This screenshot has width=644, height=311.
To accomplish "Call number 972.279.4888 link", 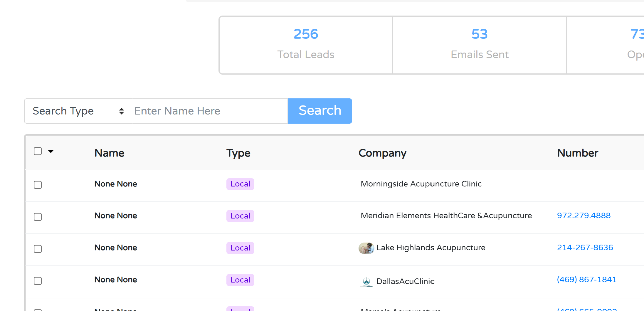I will pos(584,216).
